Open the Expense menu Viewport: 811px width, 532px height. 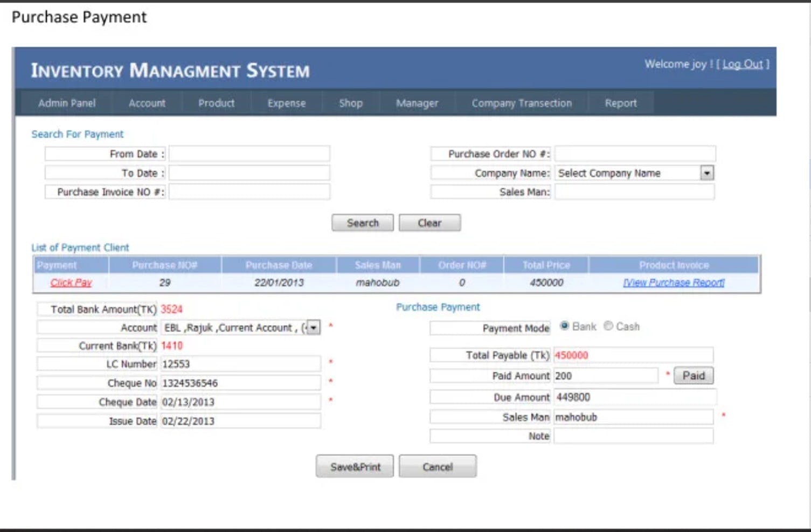[286, 103]
